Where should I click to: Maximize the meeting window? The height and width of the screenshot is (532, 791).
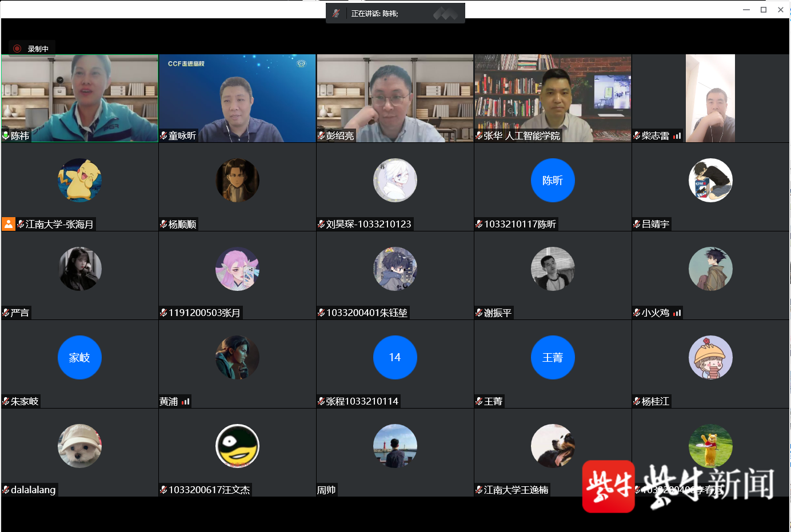point(764,10)
